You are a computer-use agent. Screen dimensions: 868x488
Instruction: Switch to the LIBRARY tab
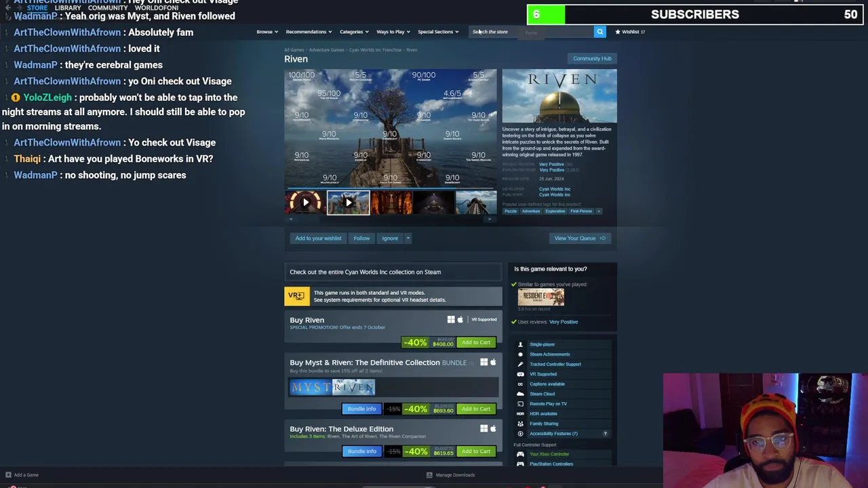(68, 7)
